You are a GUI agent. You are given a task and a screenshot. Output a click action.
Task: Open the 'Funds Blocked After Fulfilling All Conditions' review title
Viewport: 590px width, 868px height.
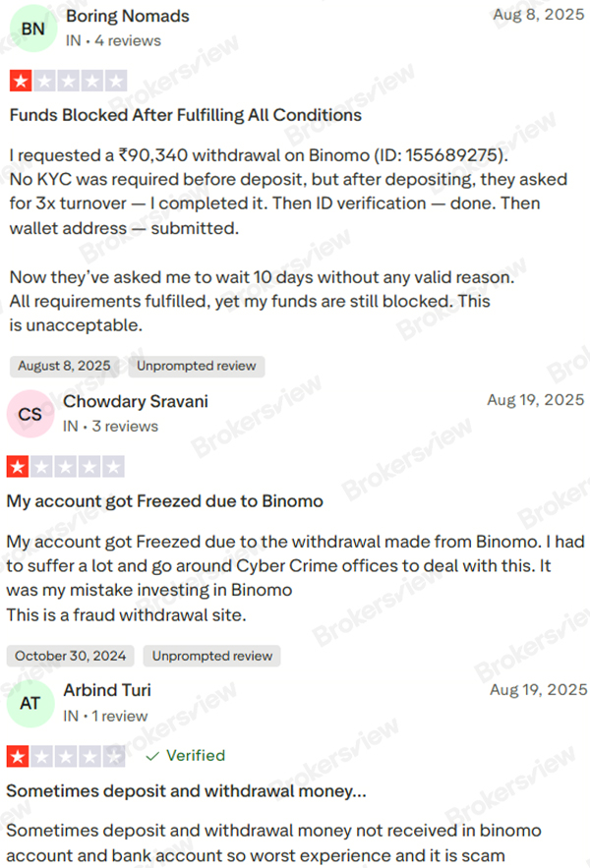click(x=185, y=115)
